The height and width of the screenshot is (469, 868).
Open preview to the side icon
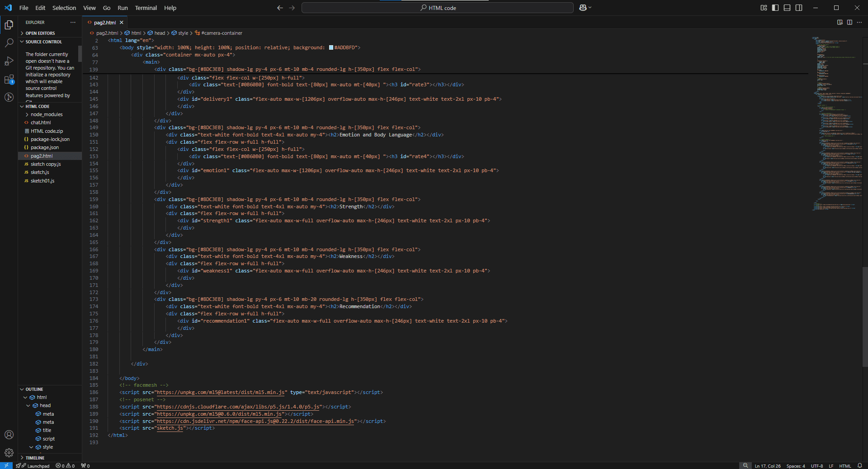(x=840, y=22)
